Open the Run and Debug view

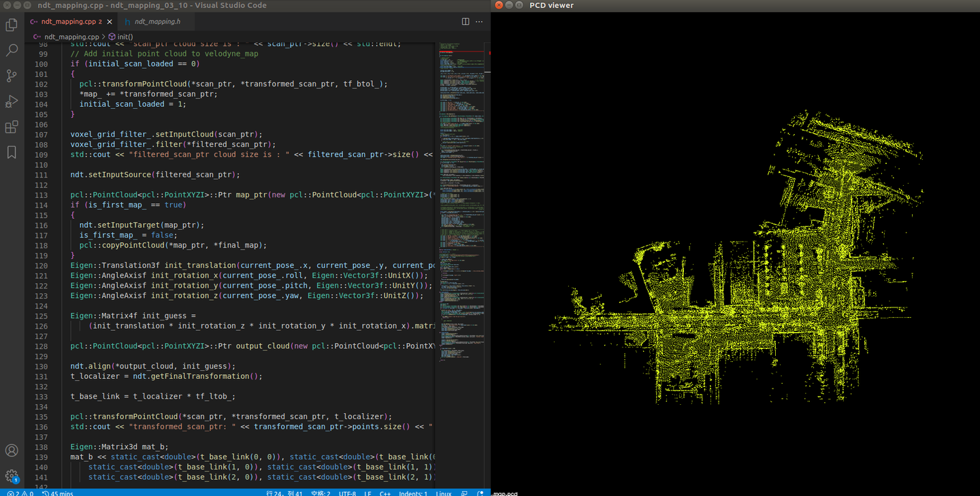tap(12, 101)
